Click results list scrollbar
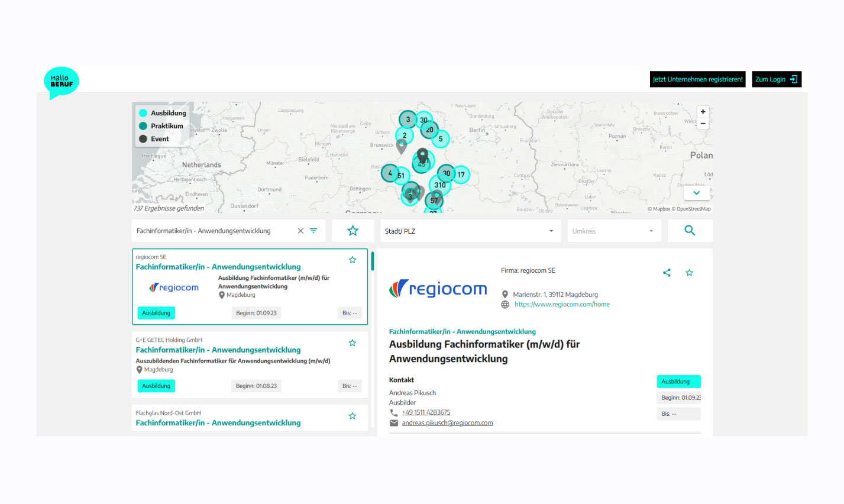 373,261
